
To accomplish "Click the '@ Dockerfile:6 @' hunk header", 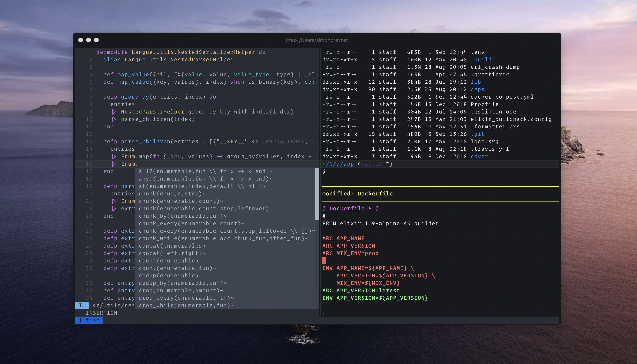I will point(350,209).
